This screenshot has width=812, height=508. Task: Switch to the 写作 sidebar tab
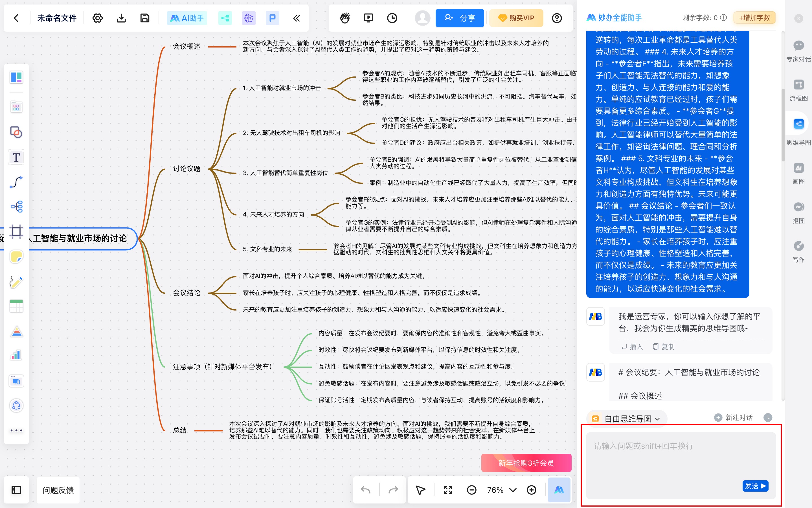click(x=798, y=250)
